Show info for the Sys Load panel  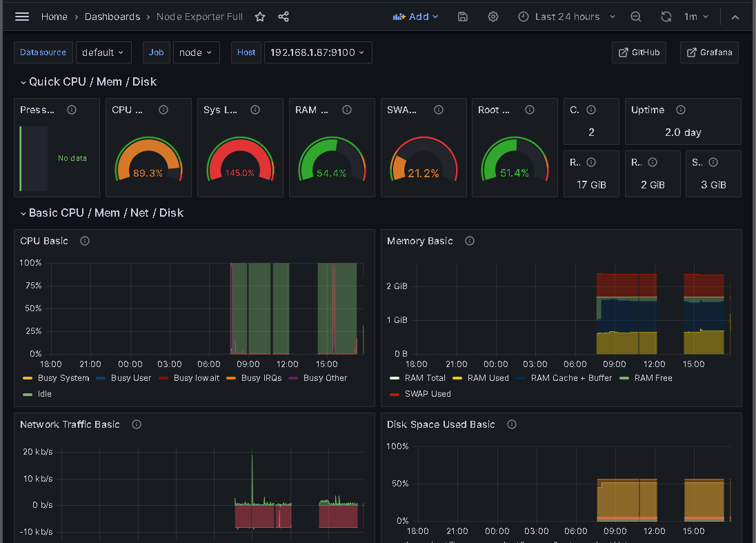click(255, 110)
